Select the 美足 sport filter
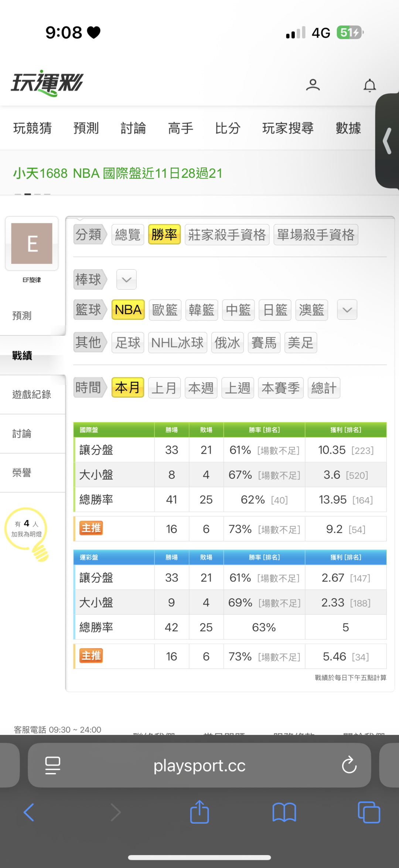The height and width of the screenshot is (868, 399). [x=301, y=343]
